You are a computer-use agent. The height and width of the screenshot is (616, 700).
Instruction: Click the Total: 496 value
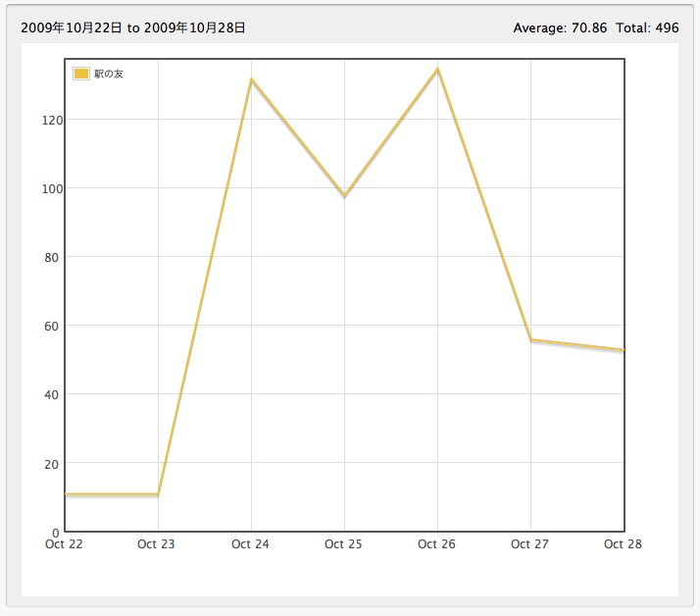pyautogui.click(x=647, y=27)
